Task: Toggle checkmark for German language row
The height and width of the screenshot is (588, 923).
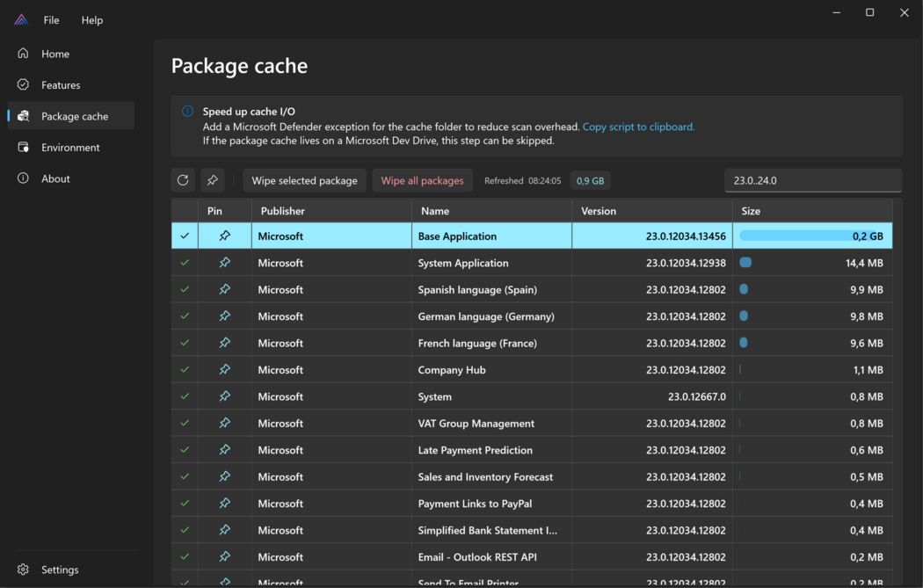Action: click(x=185, y=316)
